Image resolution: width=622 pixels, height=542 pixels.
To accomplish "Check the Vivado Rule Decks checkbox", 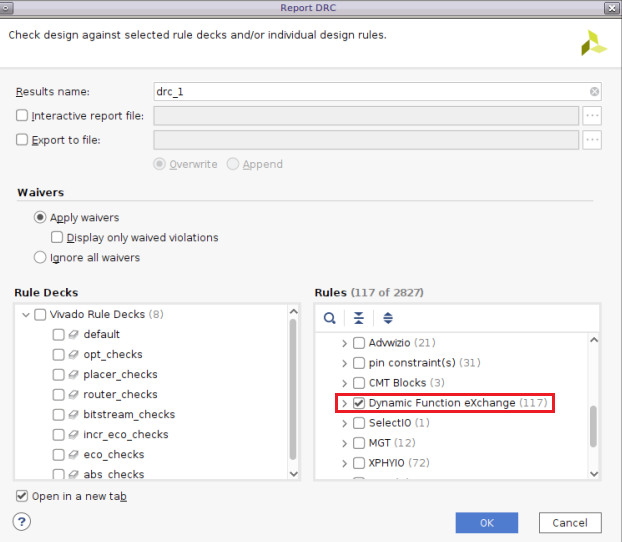I will coord(40,315).
